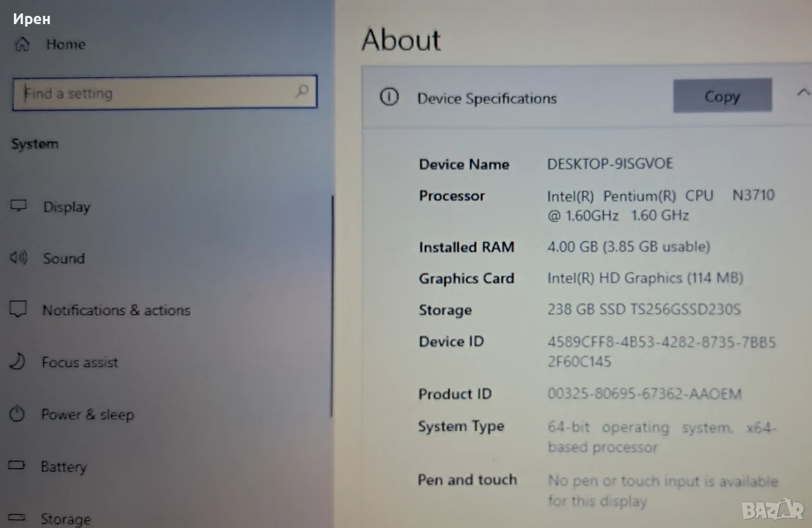The image size is (812, 528).
Task: Click the Product ID label
Action: pyautogui.click(x=455, y=394)
